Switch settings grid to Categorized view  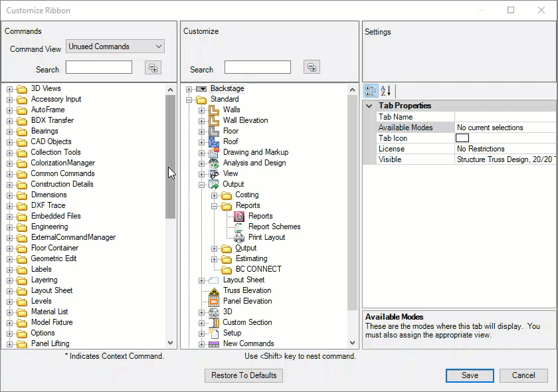tap(371, 91)
